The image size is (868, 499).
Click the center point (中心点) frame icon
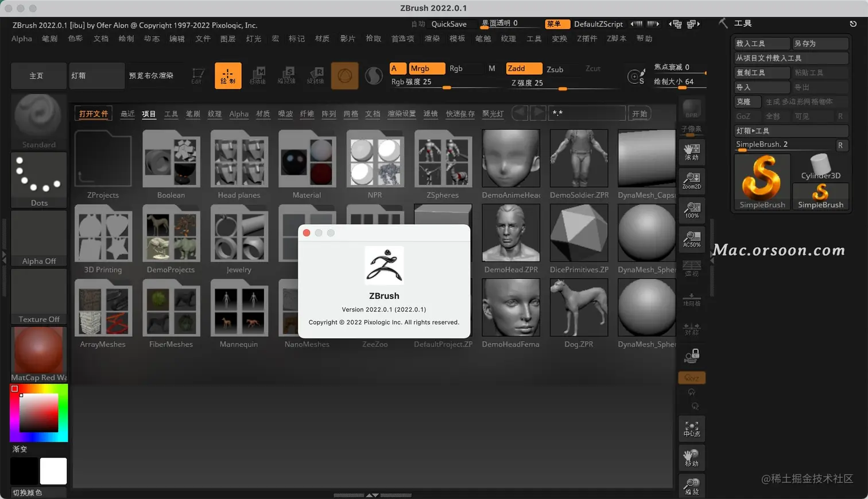692,428
